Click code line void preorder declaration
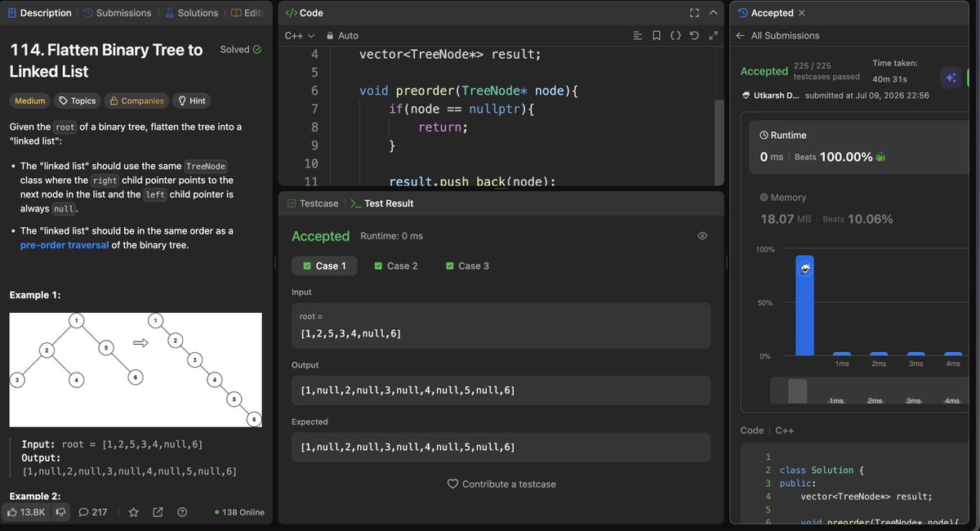The width and height of the screenshot is (980, 531). 468,91
